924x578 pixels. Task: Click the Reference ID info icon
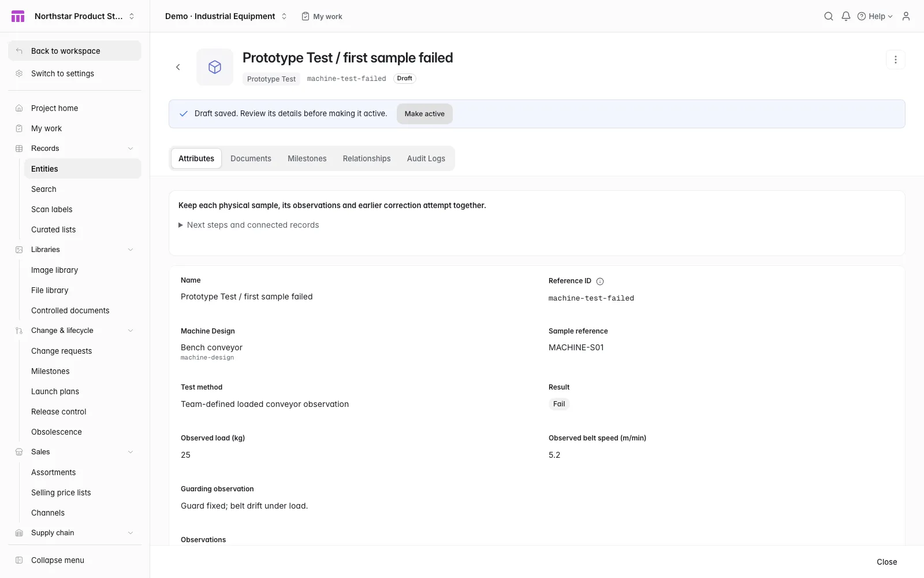click(599, 281)
